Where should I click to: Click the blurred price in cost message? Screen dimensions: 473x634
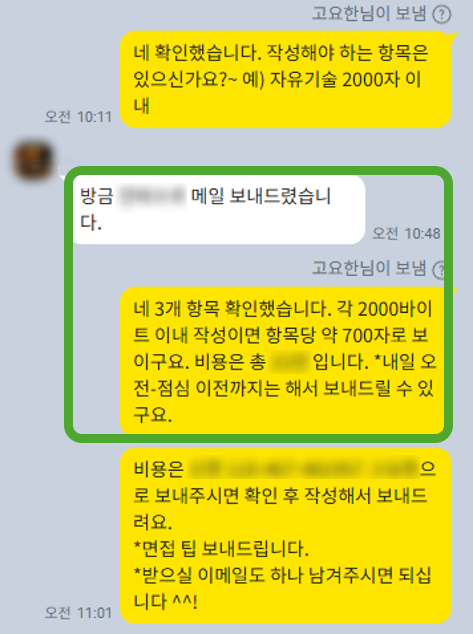click(x=289, y=362)
